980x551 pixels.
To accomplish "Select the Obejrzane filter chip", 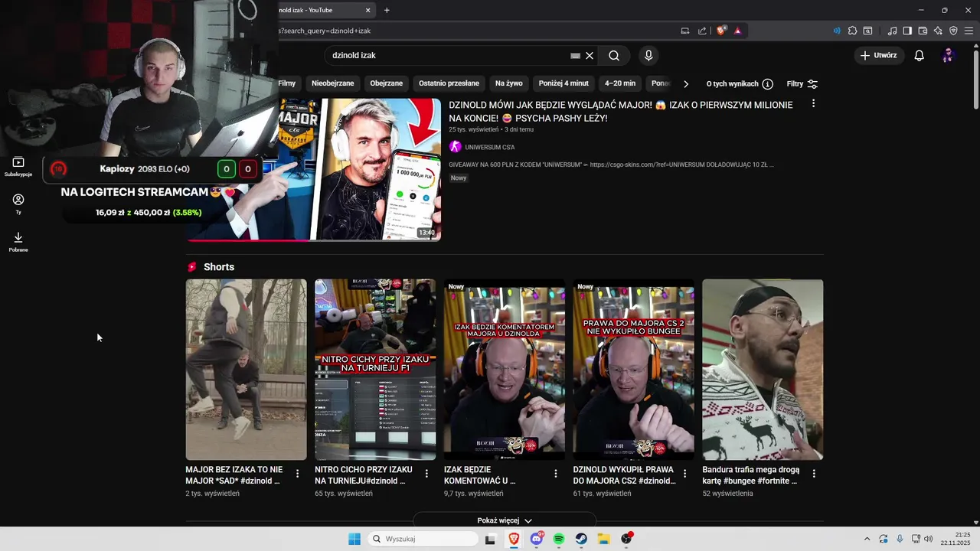I will click(x=387, y=83).
